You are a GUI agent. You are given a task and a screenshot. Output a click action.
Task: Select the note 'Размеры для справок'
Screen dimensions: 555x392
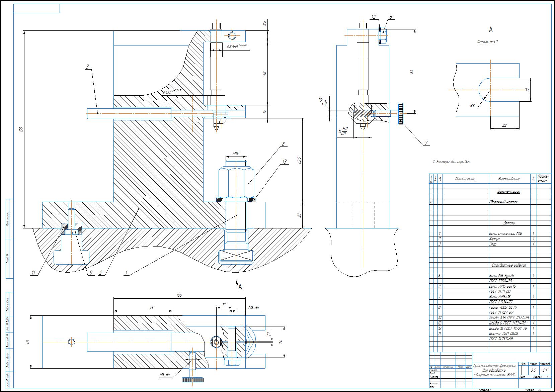(x=452, y=162)
